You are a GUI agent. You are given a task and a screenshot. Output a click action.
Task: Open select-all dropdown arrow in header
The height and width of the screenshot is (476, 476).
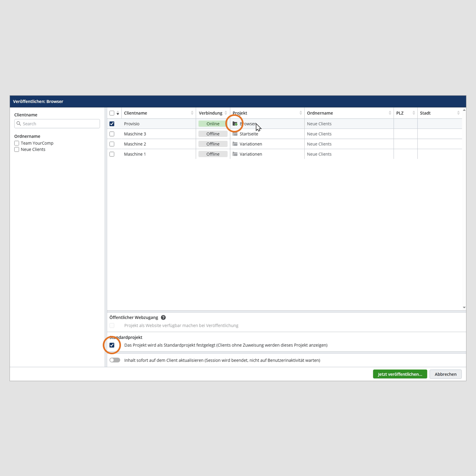point(118,114)
